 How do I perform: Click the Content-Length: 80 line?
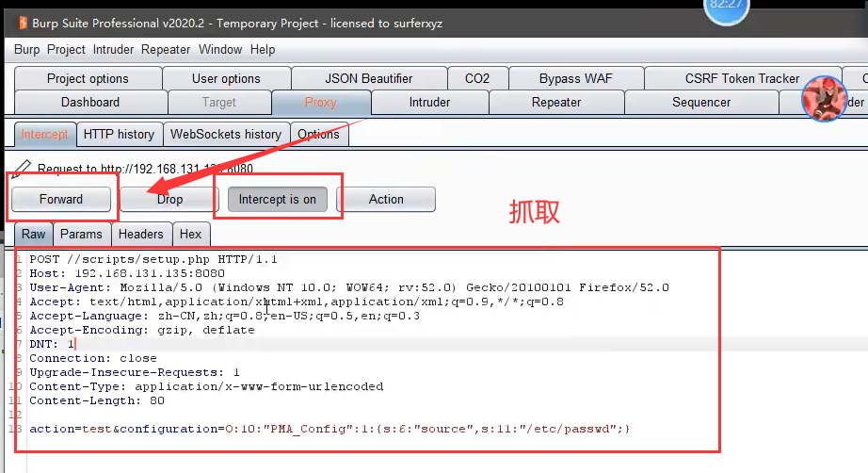(x=97, y=400)
